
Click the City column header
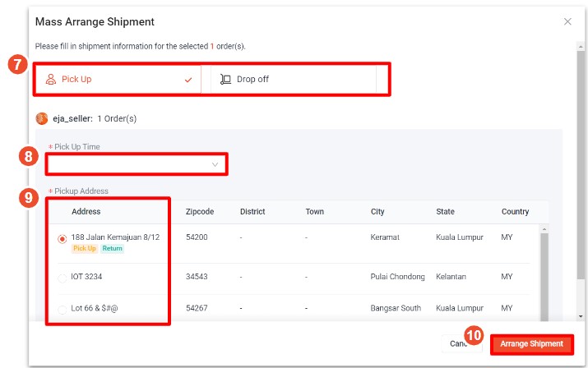point(377,211)
